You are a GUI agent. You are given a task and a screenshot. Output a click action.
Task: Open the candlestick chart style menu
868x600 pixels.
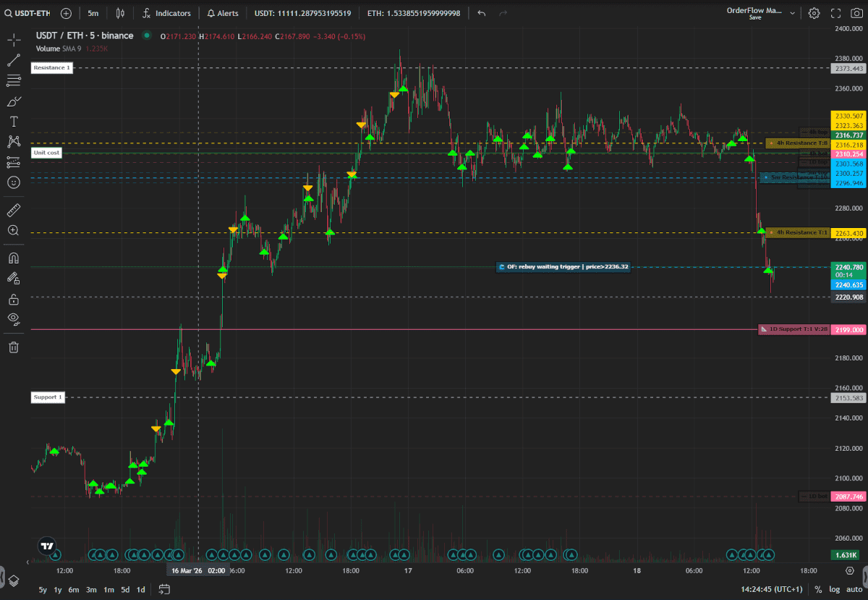pyautogui.click(x=120, y=13)
